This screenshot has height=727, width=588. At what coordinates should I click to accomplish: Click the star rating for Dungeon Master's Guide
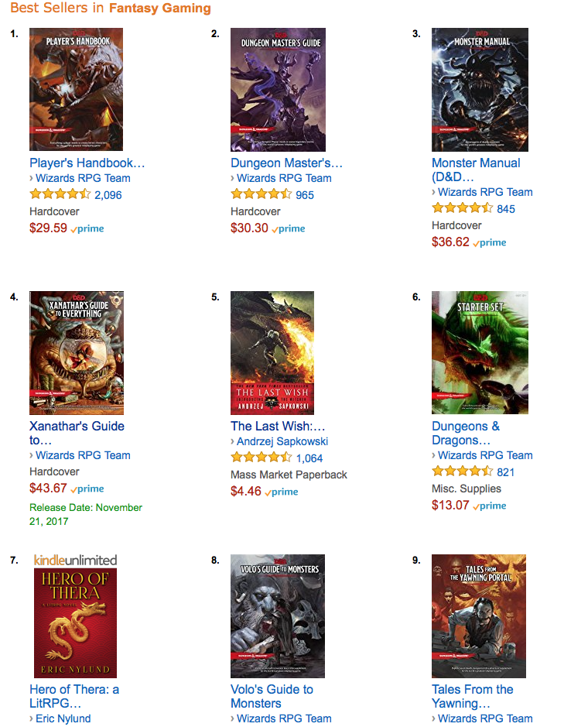(x=261, y=194)
